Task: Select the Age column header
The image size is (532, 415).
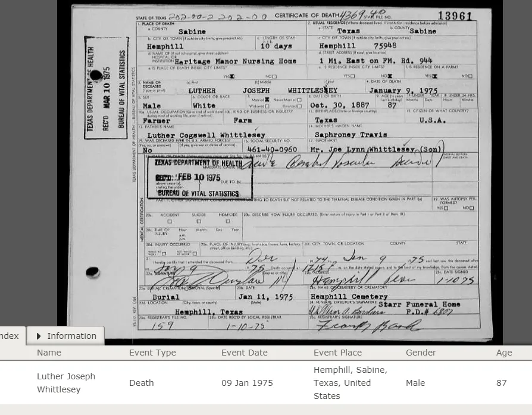Action: point(504,353)
